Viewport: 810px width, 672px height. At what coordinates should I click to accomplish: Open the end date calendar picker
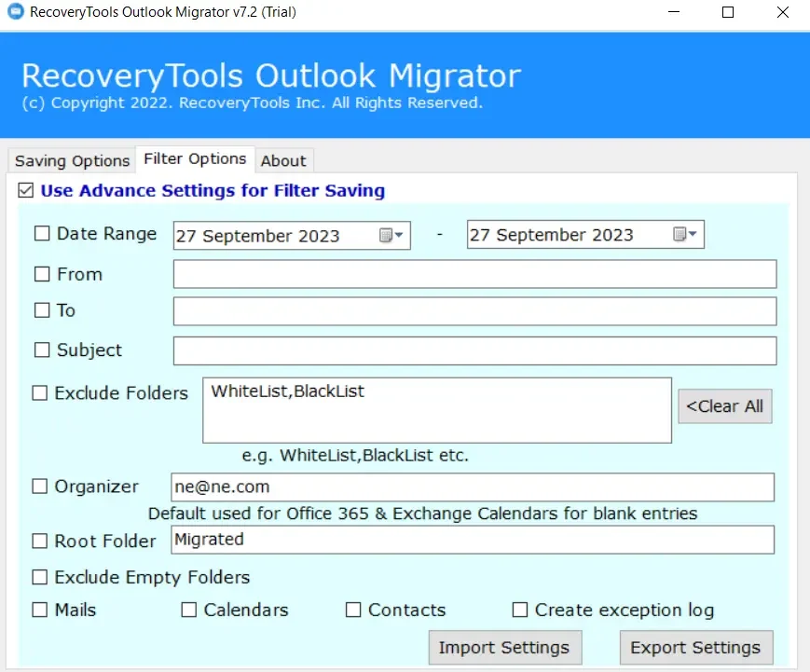pyautogui.click(x=685, y=236)
